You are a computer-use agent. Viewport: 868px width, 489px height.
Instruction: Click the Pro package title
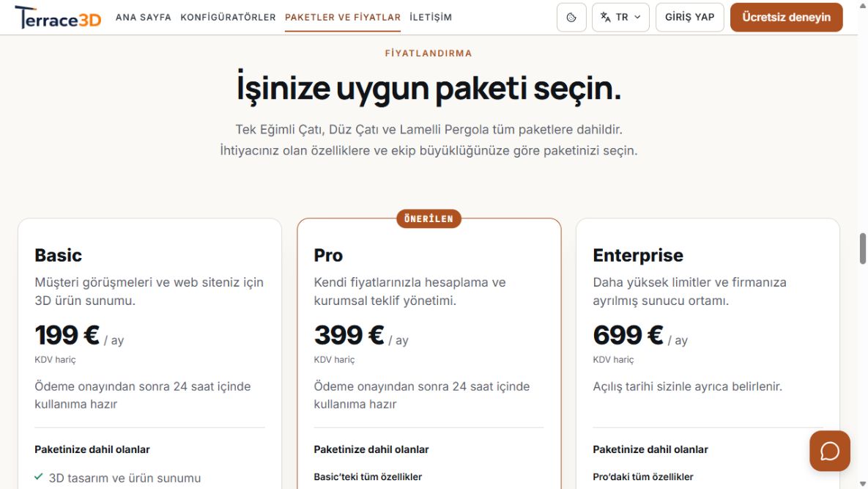point(328,255)
